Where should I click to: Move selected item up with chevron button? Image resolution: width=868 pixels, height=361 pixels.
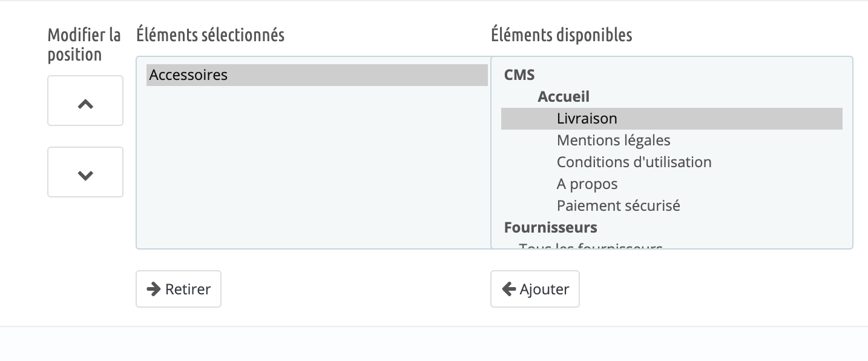click(x=85, y=101)
